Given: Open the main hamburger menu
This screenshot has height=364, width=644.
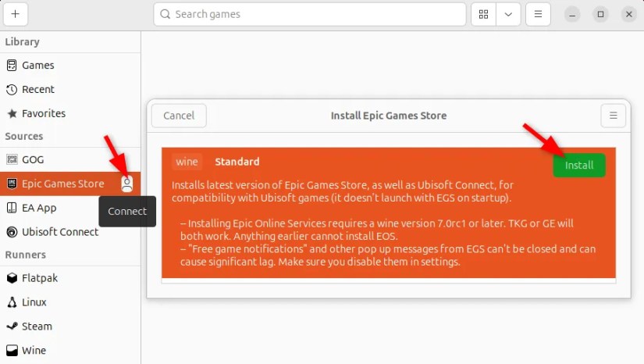Looking at the screenshot, I should [538, 14].
